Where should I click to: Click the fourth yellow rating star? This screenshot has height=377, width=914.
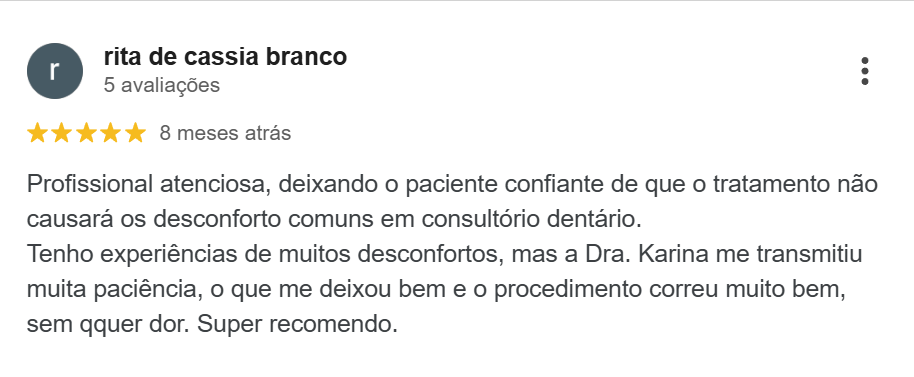(111, 133)
